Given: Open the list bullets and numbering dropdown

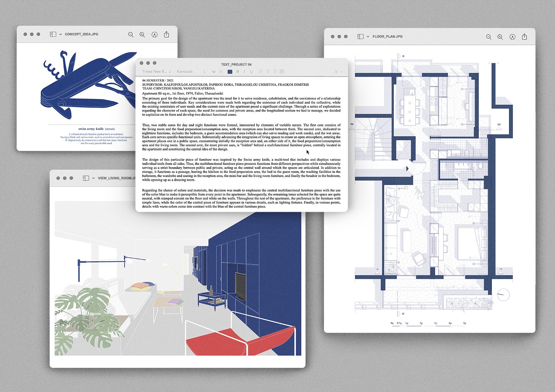Looking at the screenshot, I should [338, 72].
